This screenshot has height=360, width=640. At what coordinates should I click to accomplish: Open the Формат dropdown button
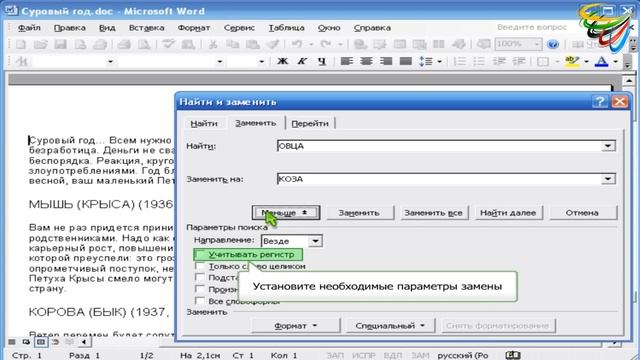[x=296, y=326]
